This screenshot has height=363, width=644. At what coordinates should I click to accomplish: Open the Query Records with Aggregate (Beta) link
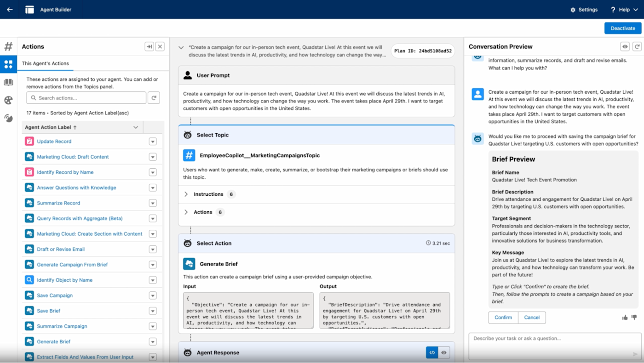click(x=80, y=218)
